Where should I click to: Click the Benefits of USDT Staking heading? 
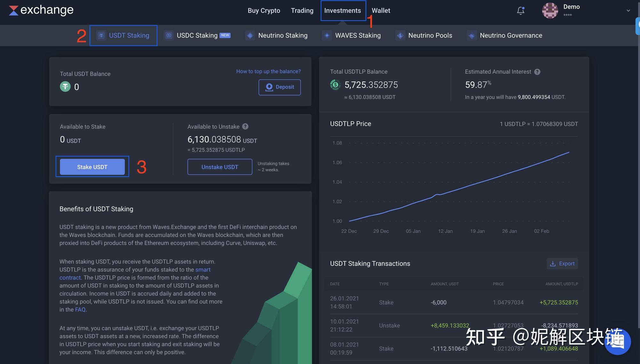[x=96, y=209]
